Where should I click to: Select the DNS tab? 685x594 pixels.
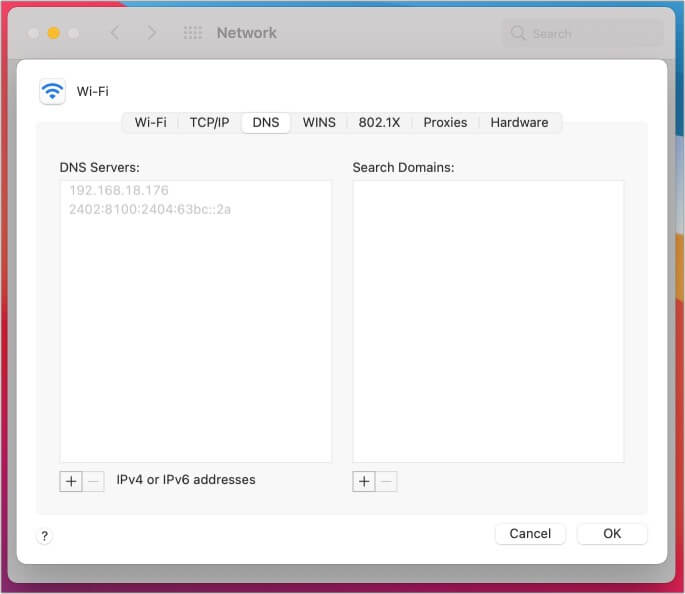point(266,122)
